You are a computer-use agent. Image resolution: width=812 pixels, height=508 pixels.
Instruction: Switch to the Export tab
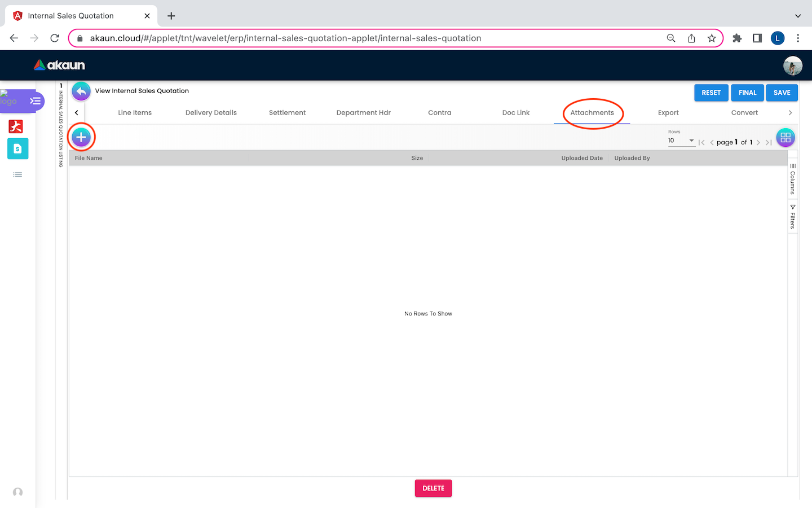(x=668, y=113)
